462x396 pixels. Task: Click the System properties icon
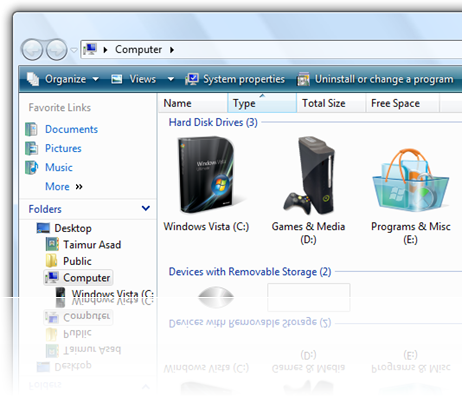click(192, 79)
